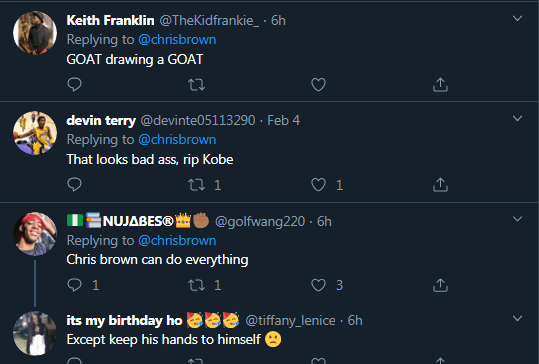Viewport: 539px width, 364px height.
Task: Expand the more menu on devin terry's tweet
Action: coord(517,118)
